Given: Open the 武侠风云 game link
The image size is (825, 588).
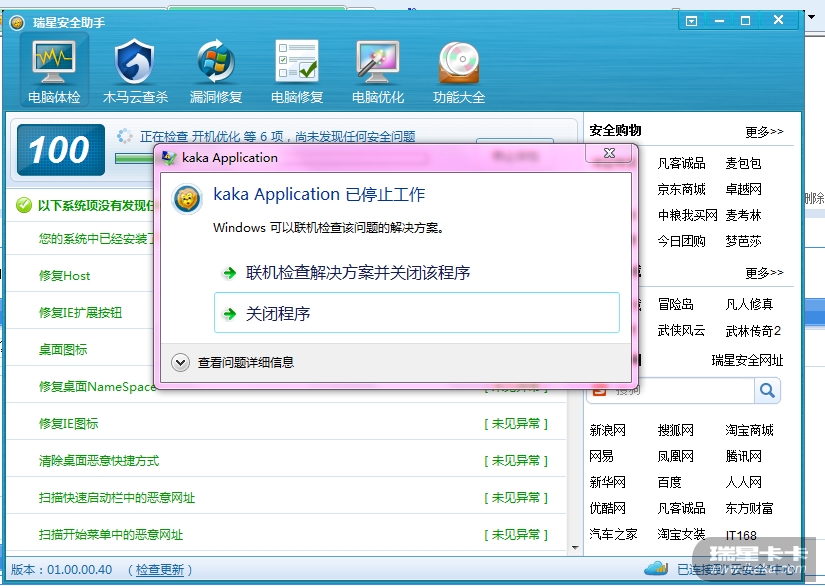Looking at the screenshot, I should pyautogui.click(x=681, y=331).
